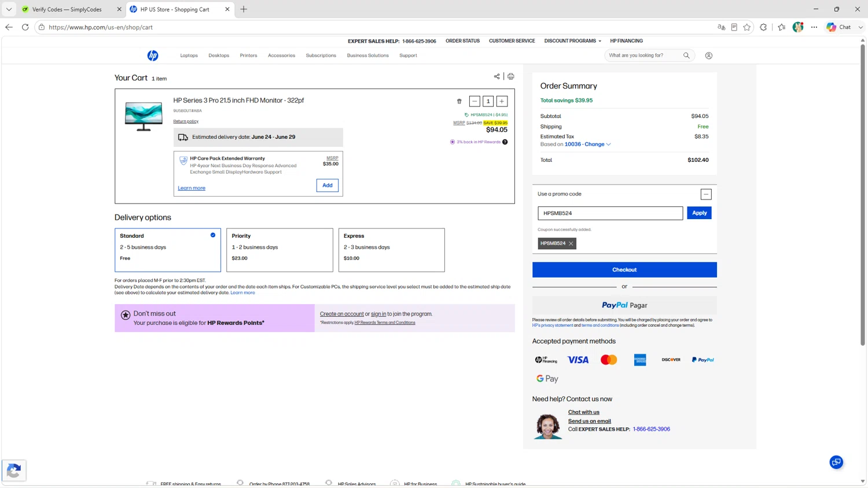Screen dimensions: 868x488
Task: Select Priority delivery option
Action: click(x=279, y=250)
